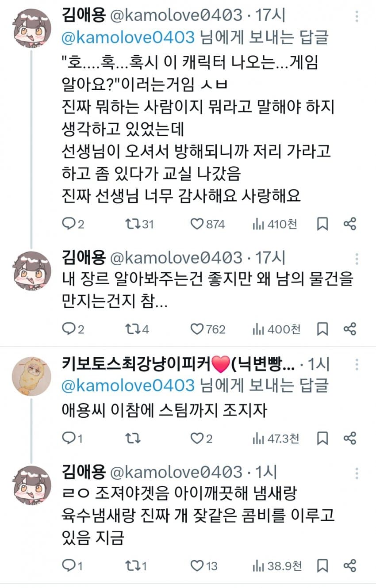Screen dimensions: 376x588
Task: Retweet the post with 31 retweets
Action: pyautogui.click(x=132, y=224)
